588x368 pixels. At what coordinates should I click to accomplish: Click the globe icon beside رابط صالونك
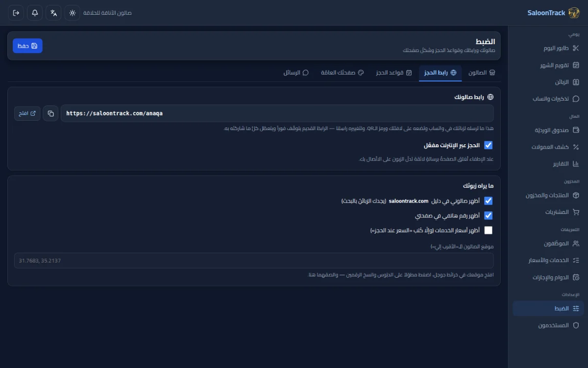point(490,97)
